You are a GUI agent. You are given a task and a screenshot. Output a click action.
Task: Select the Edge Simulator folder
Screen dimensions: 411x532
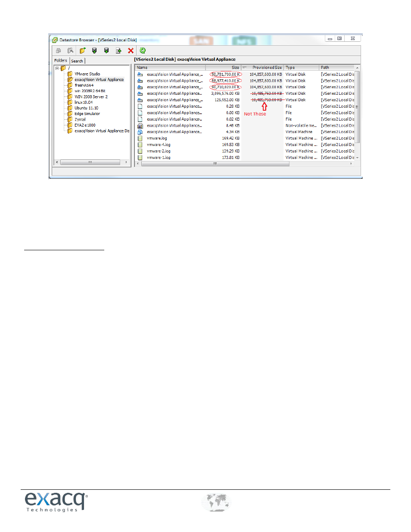(87, 114)
